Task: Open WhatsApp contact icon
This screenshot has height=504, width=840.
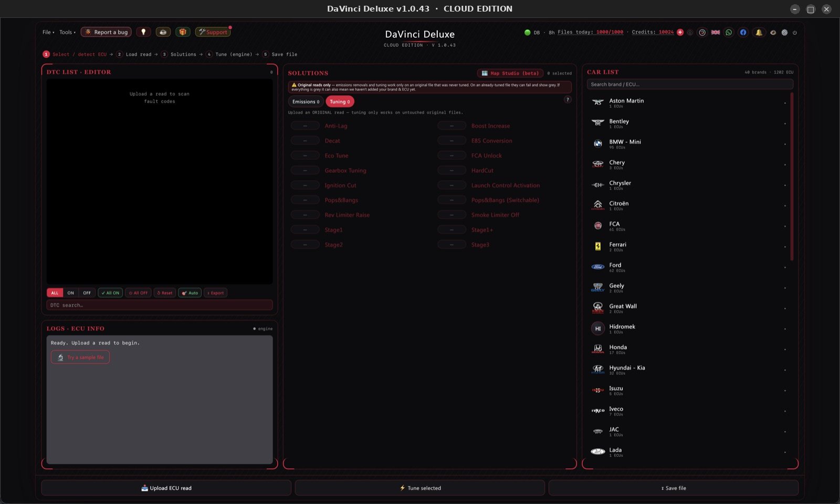Action: pyautogui.click(x=729, y=33)
